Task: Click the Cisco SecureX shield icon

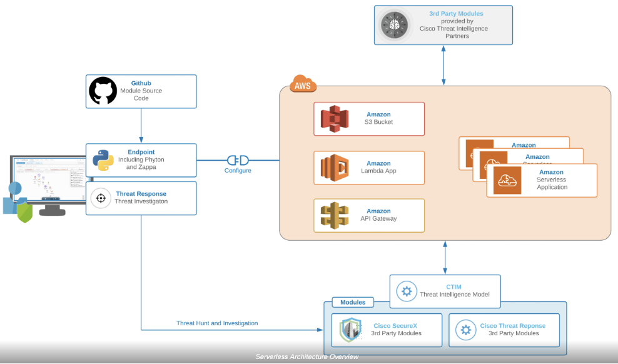Action: point(350,330)
